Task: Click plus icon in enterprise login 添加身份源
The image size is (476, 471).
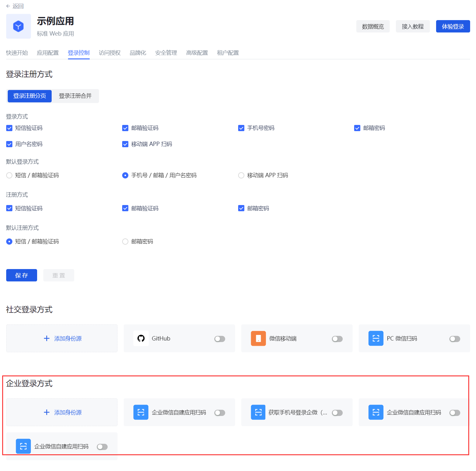Action: 47,412
